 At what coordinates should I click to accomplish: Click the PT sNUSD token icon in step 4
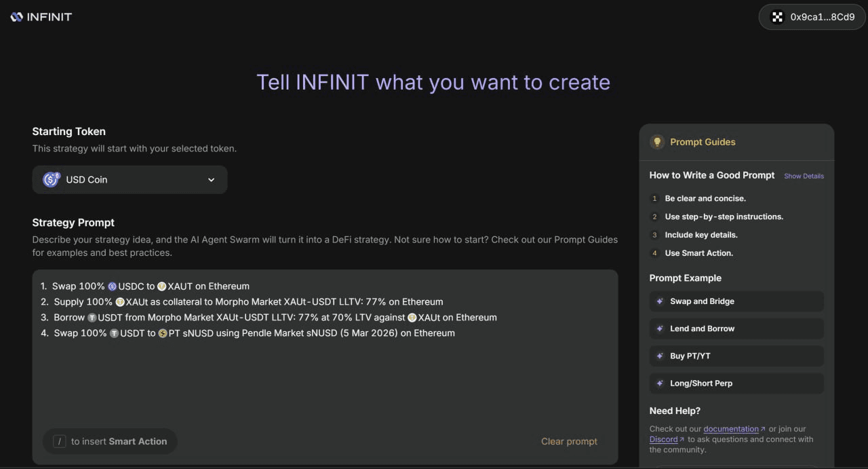pos(163,333)
